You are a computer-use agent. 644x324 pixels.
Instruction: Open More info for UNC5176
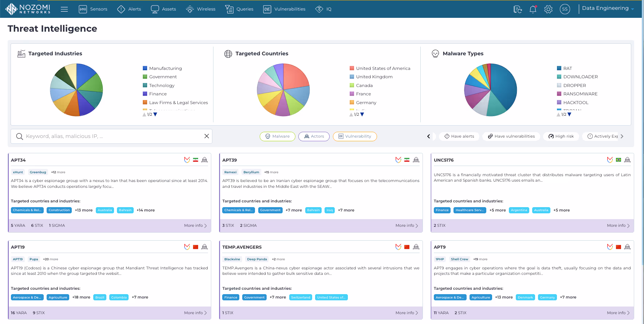tap(619, 226)
